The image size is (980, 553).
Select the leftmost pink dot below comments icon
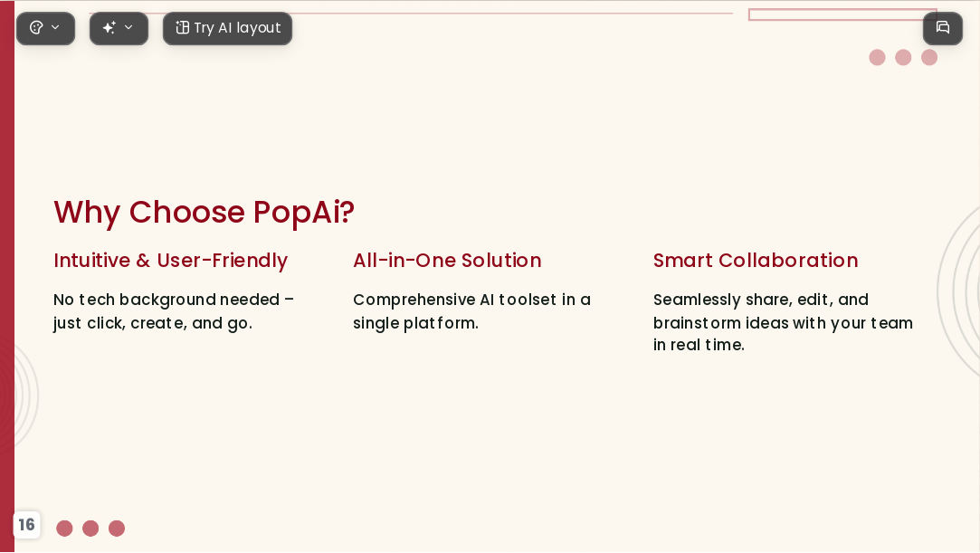877,58
